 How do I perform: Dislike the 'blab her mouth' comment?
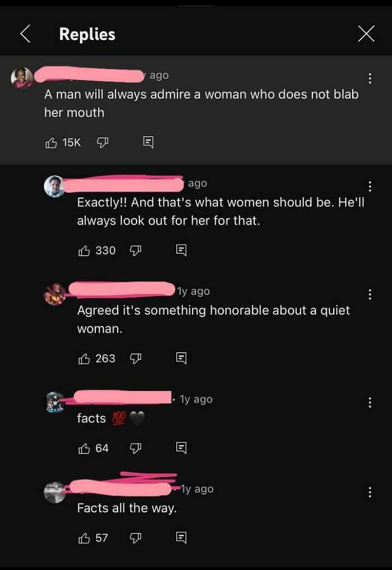click(102, 143)
